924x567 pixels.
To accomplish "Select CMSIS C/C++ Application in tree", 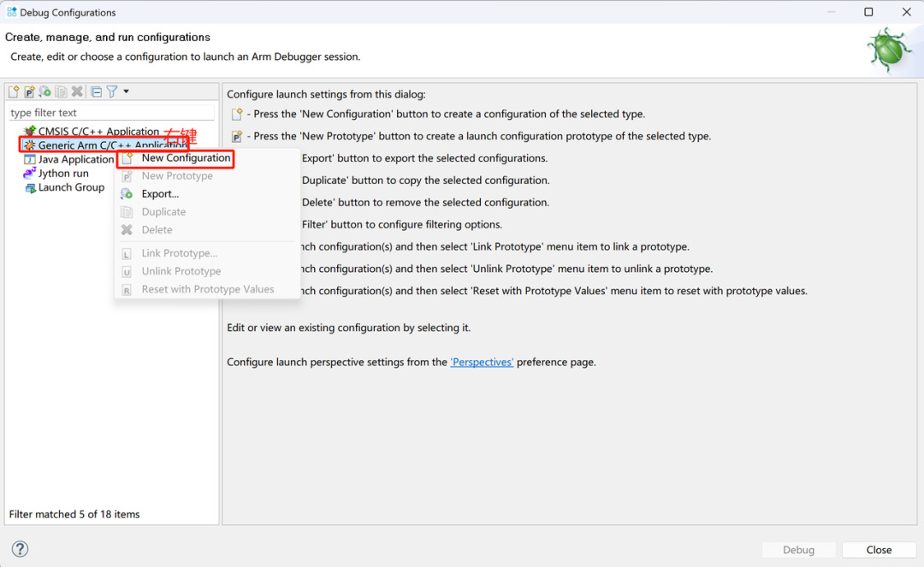I will pos(98,132).
